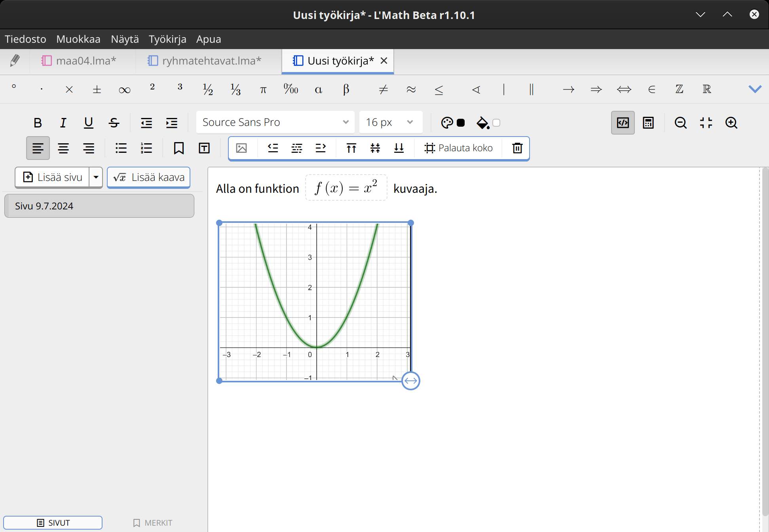Open the text color palette
The width and height of the screenshot is (769, 532).
[447, 123]
